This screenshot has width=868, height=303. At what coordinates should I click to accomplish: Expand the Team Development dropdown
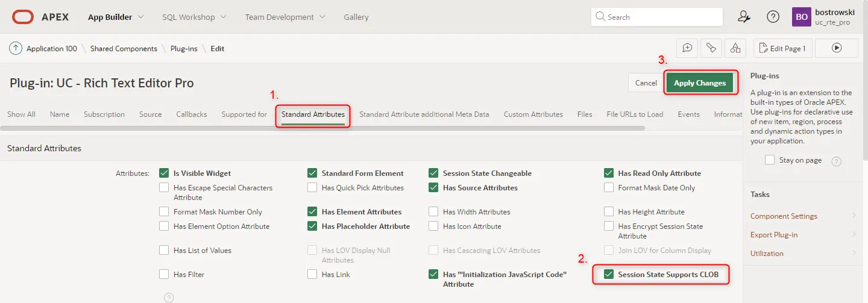pos(285,17)
